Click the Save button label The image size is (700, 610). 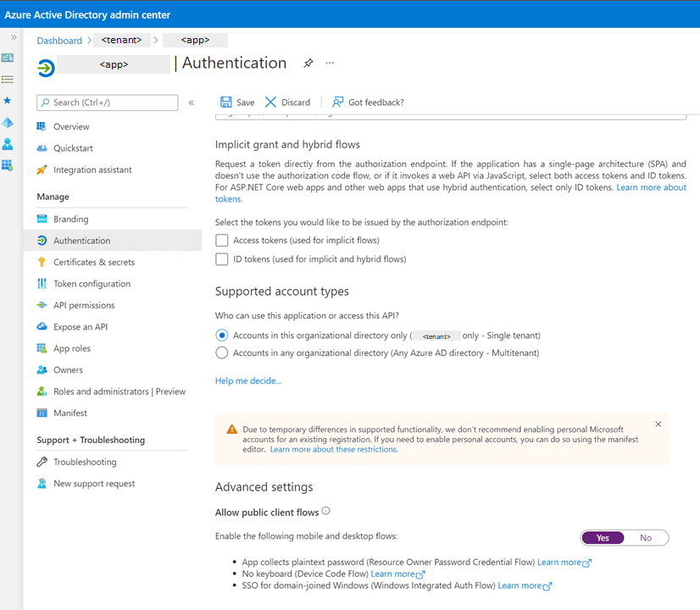246,103
